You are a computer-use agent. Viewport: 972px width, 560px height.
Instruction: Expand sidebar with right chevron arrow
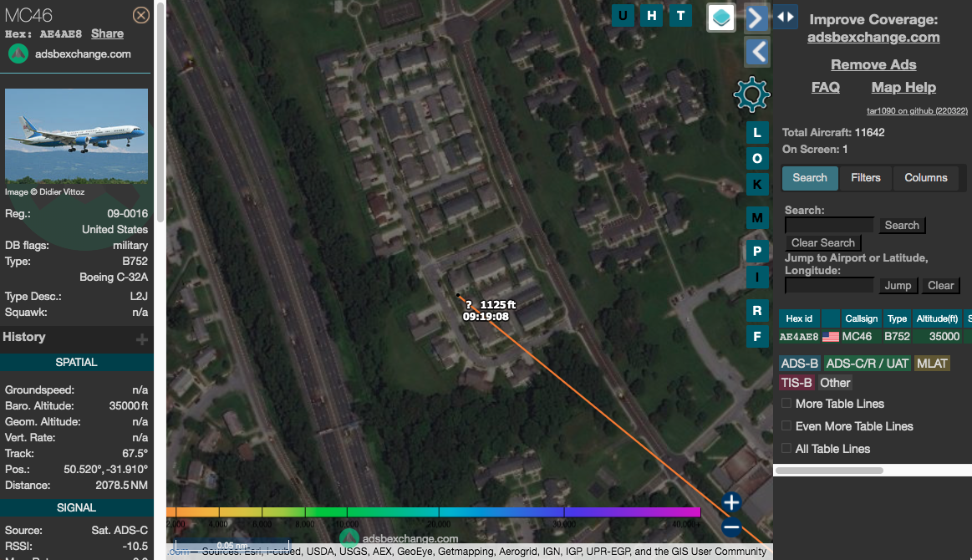pyautogui.click(x=756, y=18)
